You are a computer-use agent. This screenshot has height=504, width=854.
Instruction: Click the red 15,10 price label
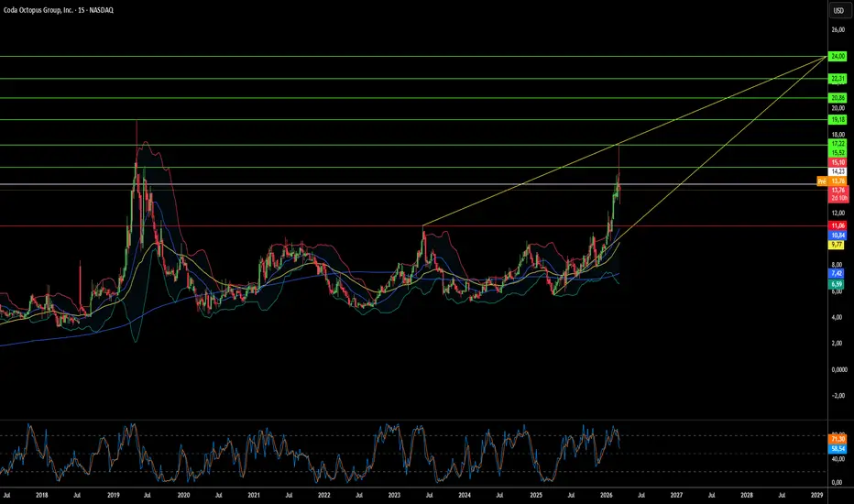click(x=838, y=162)
